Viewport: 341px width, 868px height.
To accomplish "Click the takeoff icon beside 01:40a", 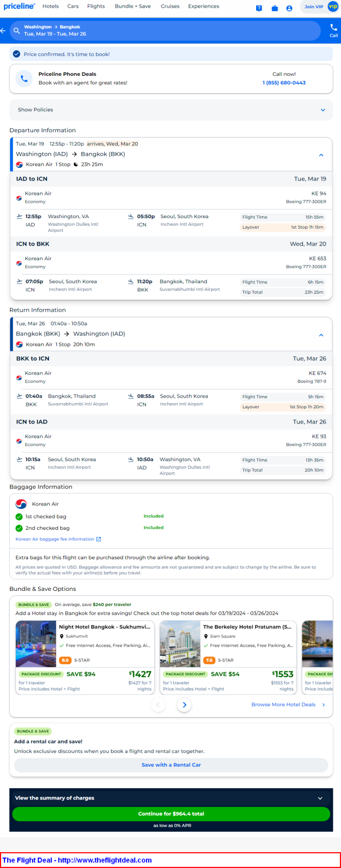I will [19, 396].
